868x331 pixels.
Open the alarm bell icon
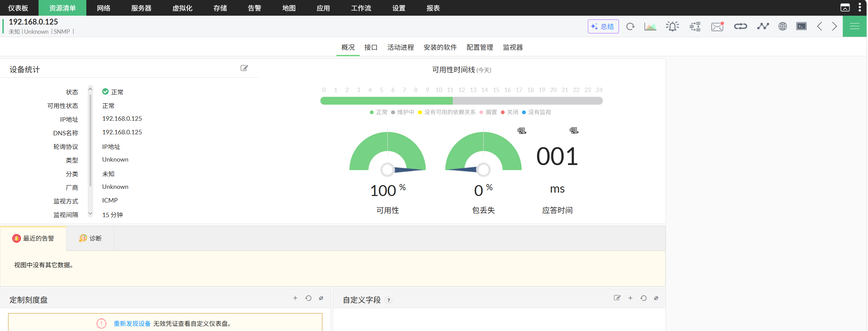[672, 26]
